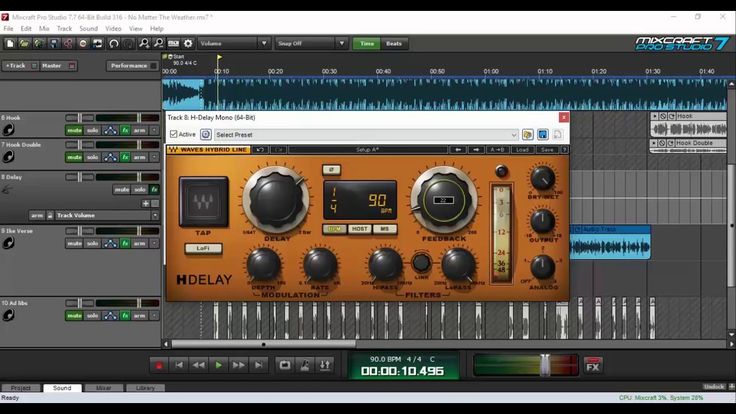
Task: Select HOST sync mode on H-Delay
Action: [360, 229]
